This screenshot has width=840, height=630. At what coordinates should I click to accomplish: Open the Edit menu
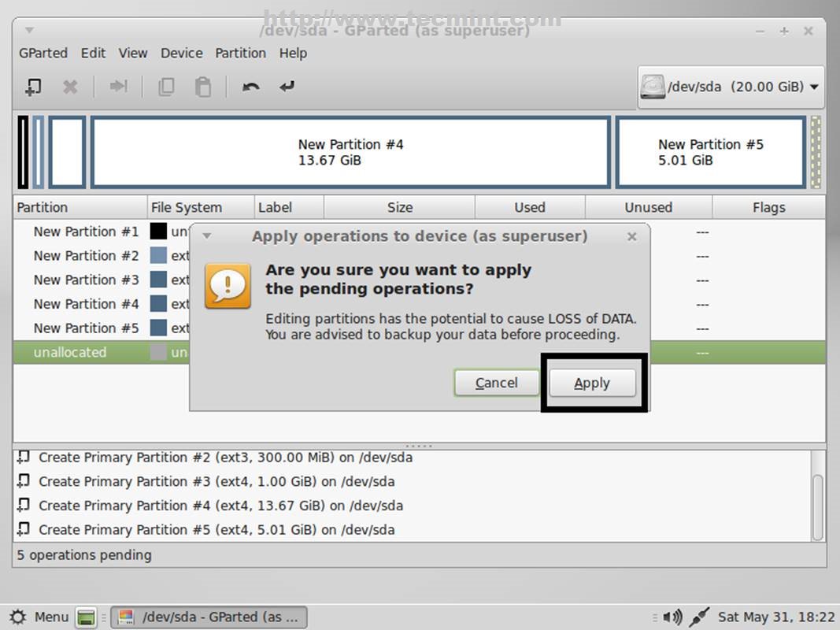pyautogui.click(x=93, y=53)
